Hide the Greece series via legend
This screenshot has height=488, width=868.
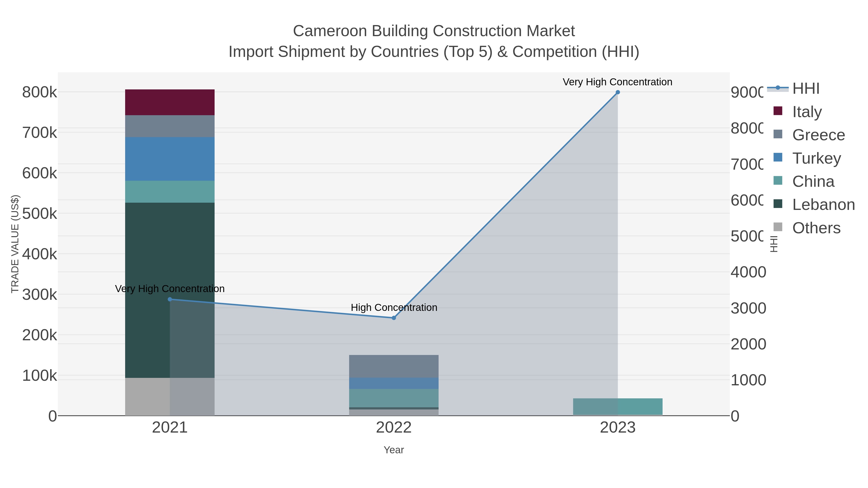[x=809, y=135]
